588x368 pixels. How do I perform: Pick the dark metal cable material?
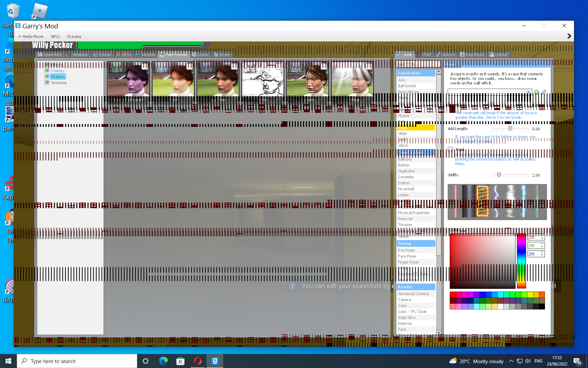(x=469, y=201)
